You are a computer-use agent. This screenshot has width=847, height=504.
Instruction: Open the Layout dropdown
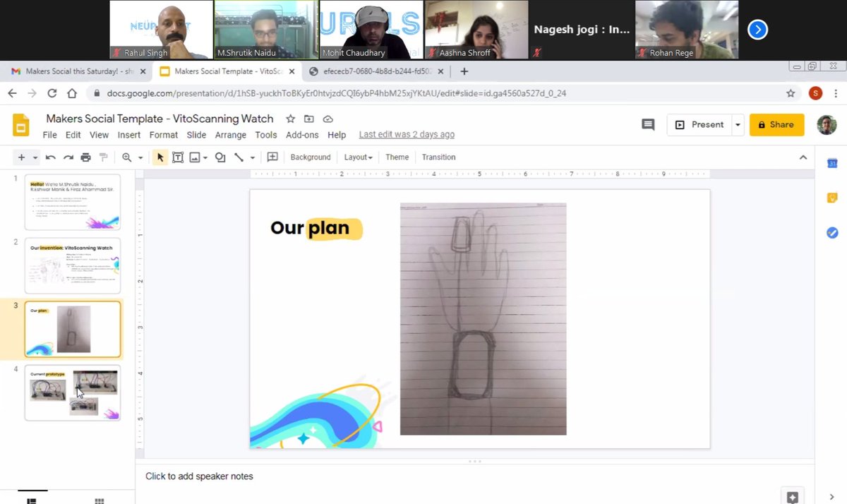(x=358, y=157)
